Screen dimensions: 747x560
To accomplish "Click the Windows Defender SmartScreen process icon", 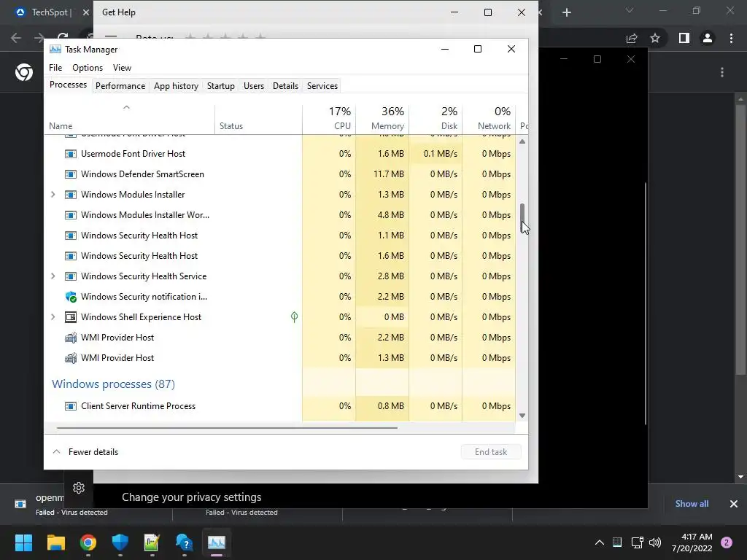I will click(x=71, y=174).
